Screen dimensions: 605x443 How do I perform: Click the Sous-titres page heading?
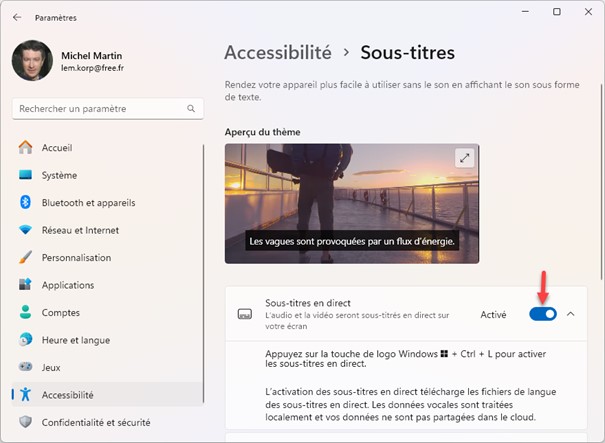coord(407,52)
